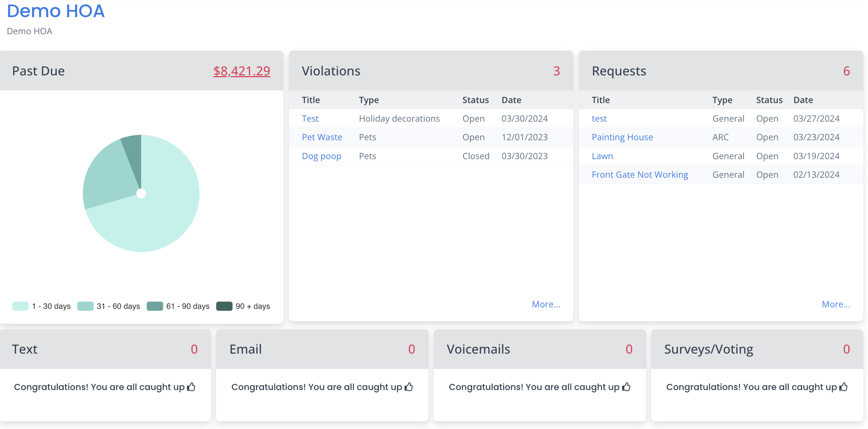The width and height of the screenshot is (868, 429).
Task: Toggle the 31 - 60 days legend swatch
Action: pyautogui.click(x=85, y=306)
